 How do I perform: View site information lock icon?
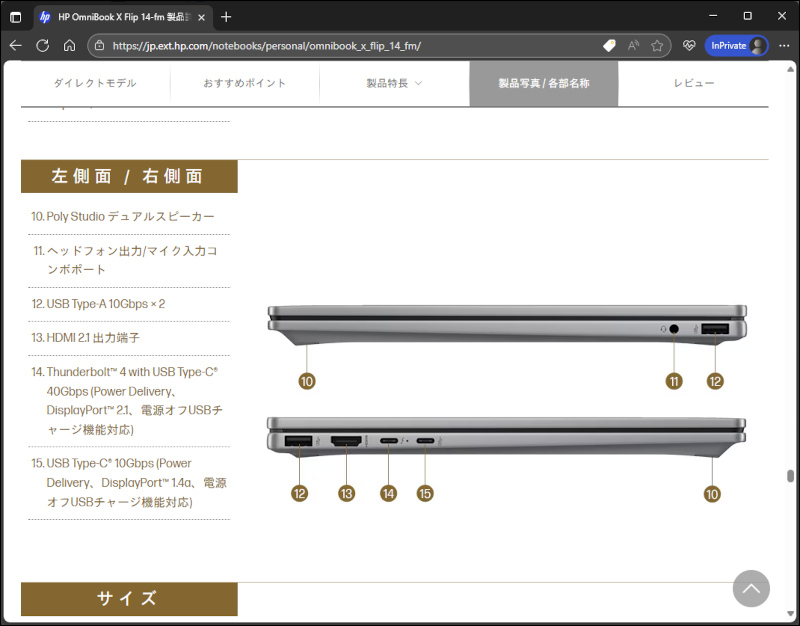tap(98, 45)
